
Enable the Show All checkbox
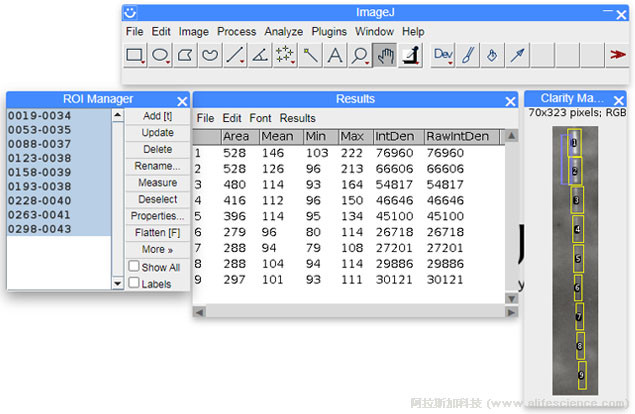(134, 267)
